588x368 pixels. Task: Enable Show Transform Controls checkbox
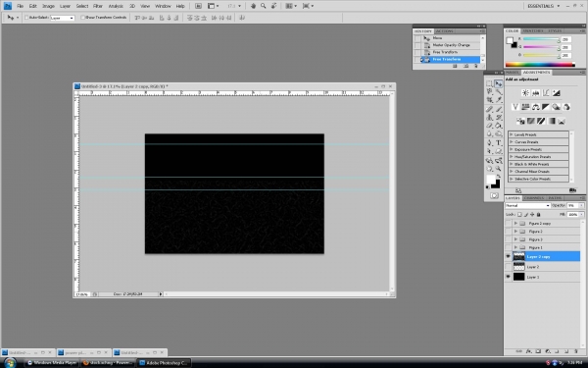click(x=83, y=18)
